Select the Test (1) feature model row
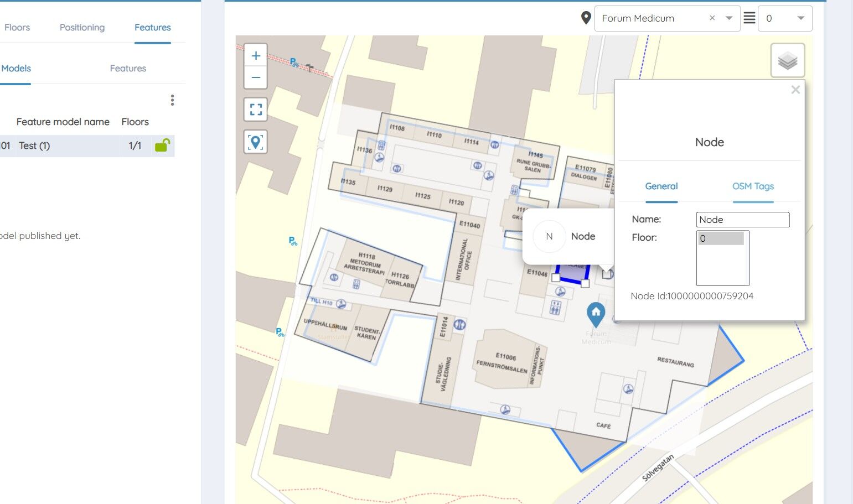Viewport: 853px width, 504px height. tap(87, 146)
